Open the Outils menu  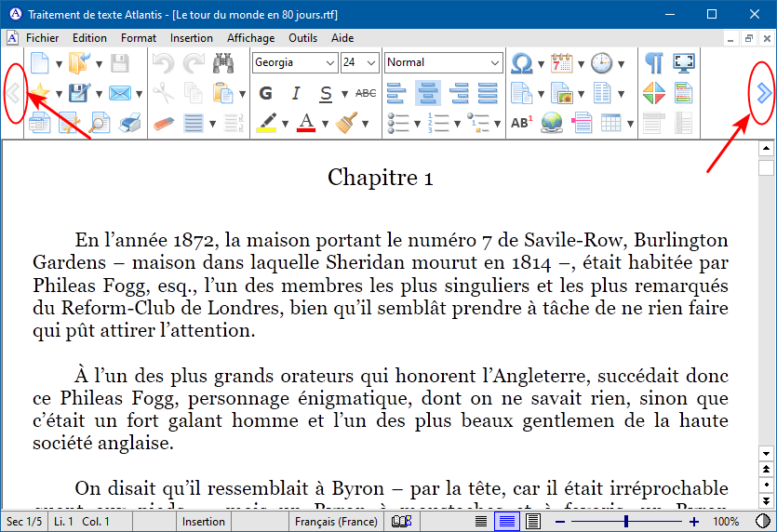(302, 38)
